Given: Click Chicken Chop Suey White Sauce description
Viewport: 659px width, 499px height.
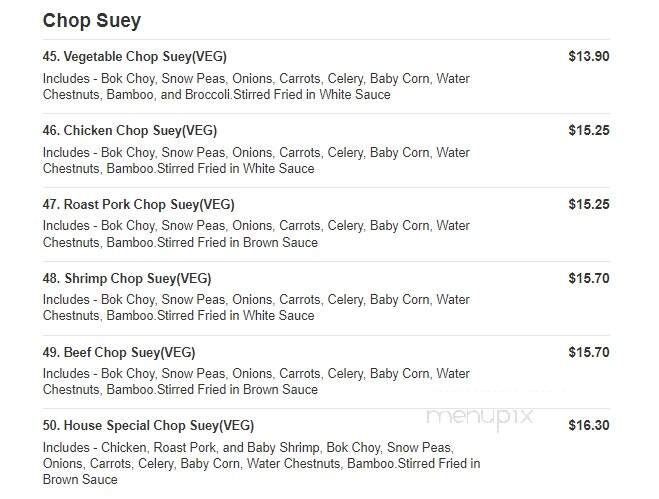Looking at the screenshot, I should point(256,161).
